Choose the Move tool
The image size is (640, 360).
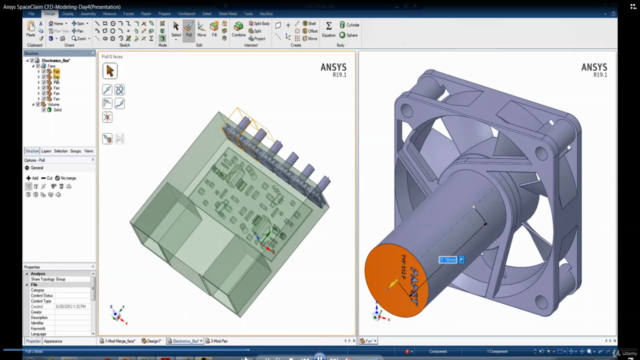[x=201, y=30]
